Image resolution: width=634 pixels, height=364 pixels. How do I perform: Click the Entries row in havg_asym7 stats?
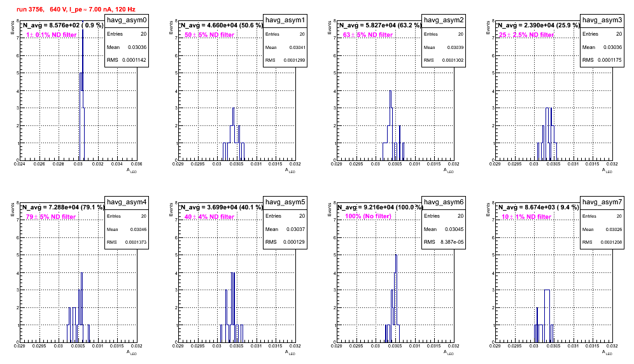coord(602,216)
